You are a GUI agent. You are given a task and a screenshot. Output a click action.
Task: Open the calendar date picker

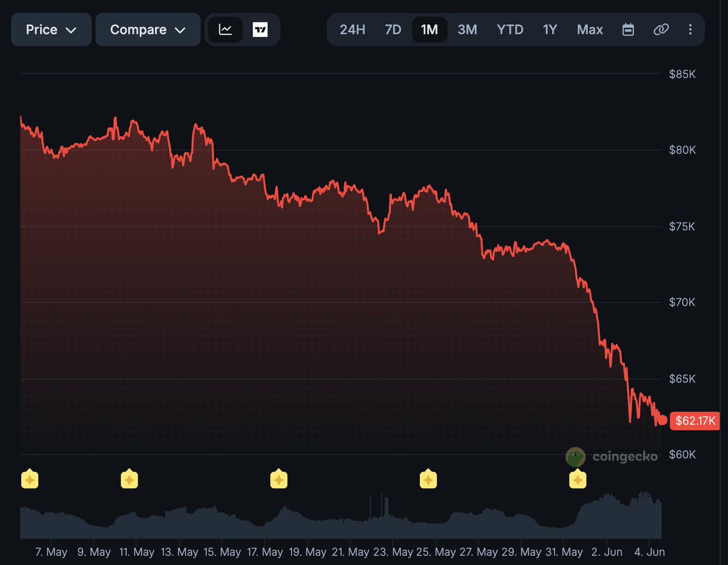coord(629,30)
